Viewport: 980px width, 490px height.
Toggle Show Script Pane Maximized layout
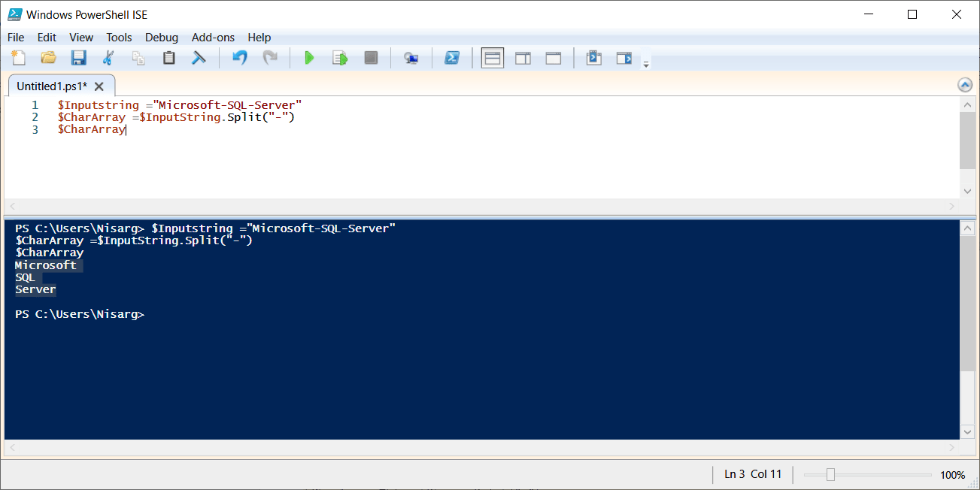[553, 57]
